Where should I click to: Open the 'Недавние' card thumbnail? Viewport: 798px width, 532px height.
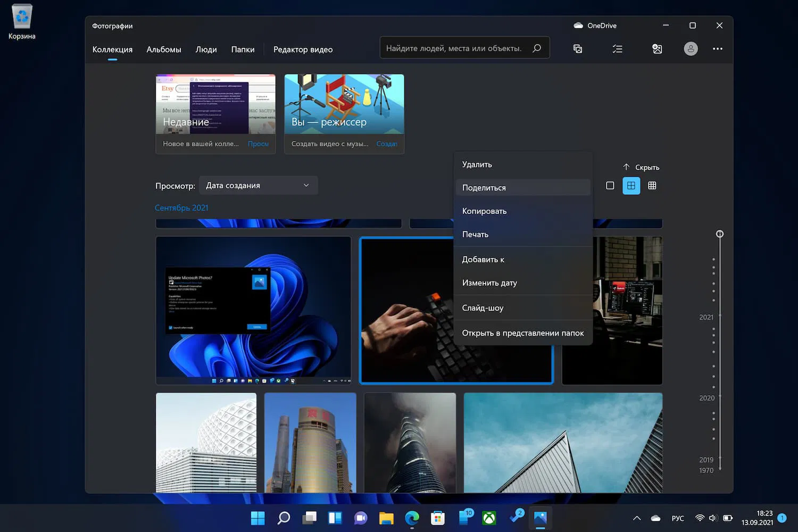click(215, 104)
